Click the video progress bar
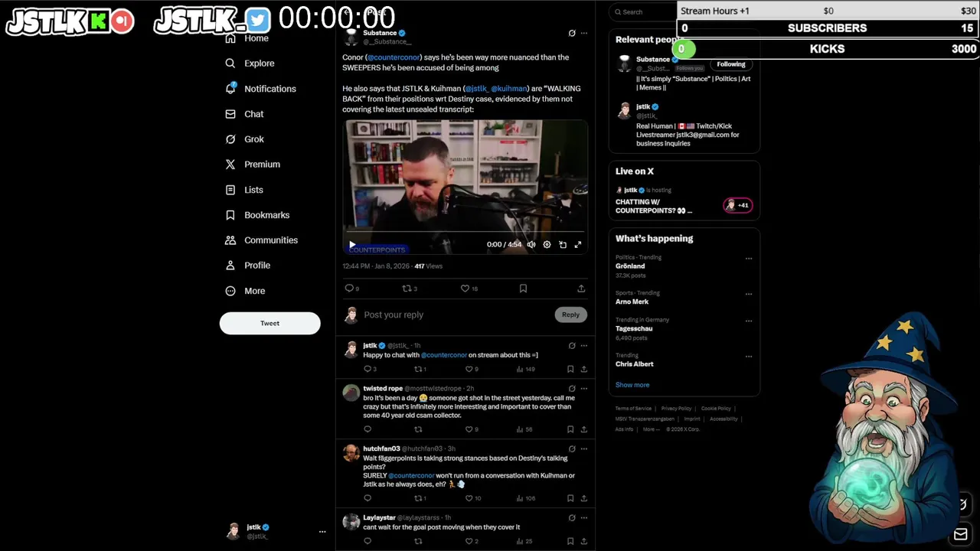The image size is (980, 551). point(465,232)
